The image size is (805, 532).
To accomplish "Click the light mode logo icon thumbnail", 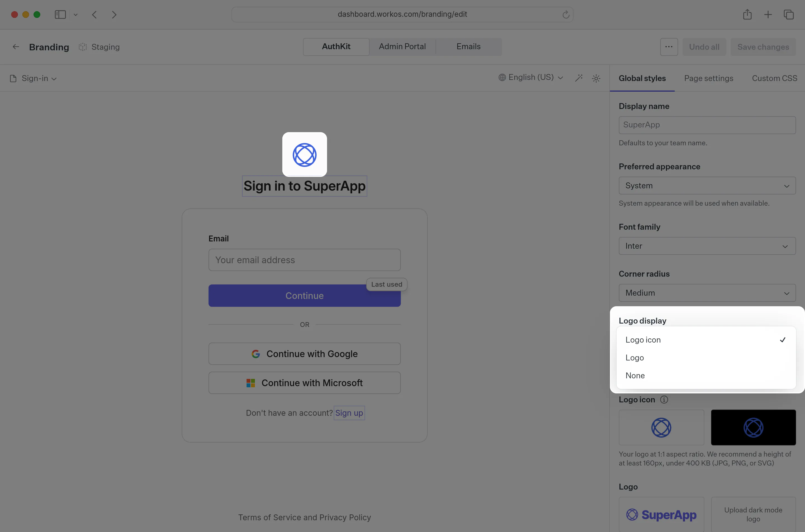I will pyautogui.click(x=661, y=427).
